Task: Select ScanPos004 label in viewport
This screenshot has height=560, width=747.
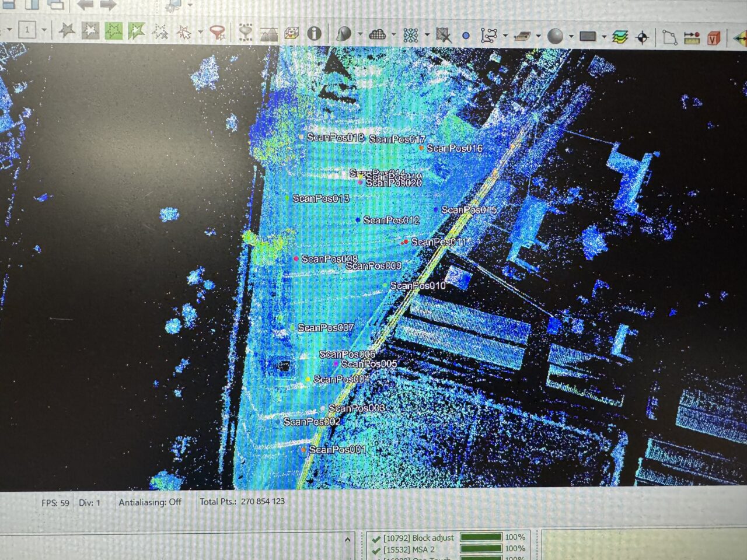Action: click(342, 379)
